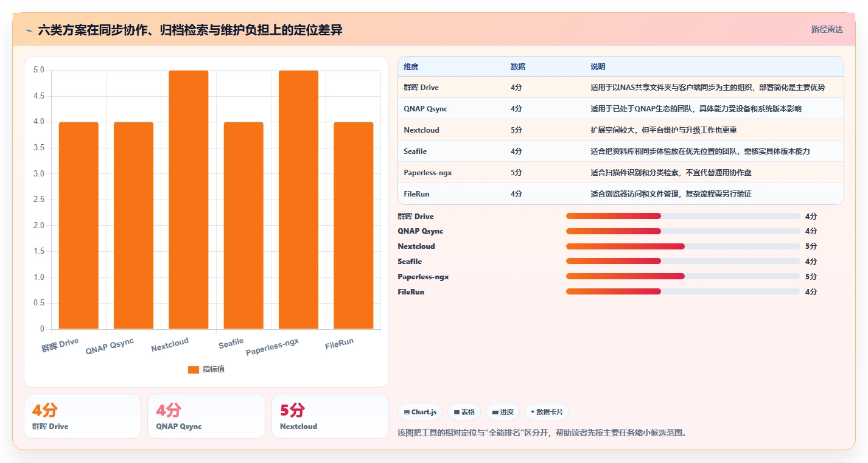The width and height of the screenshot is (868, 463).
Task: Click the description starting 适用于以NAS共享文件夹
Action: pyautogui.click(x=708, y=88)
